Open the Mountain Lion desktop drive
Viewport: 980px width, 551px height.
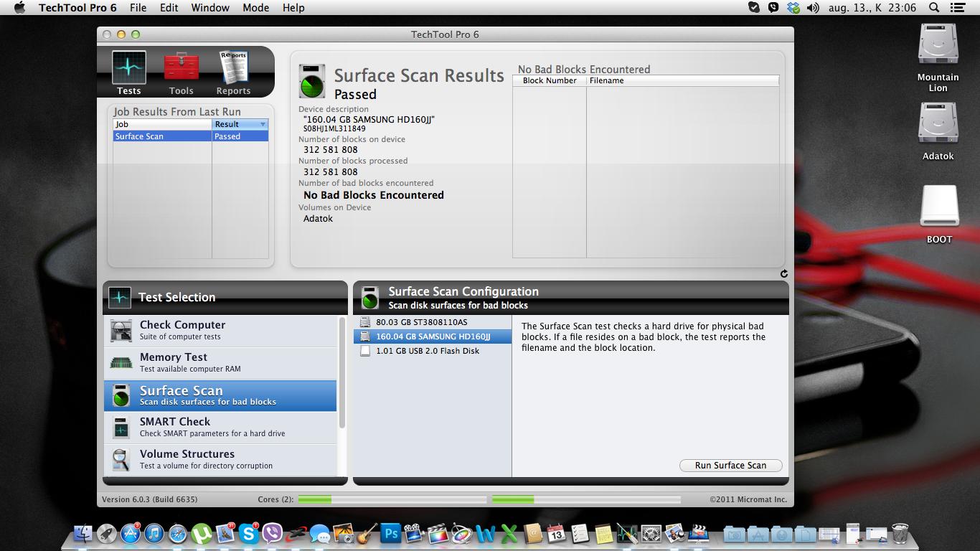click(x=938, y=44)
